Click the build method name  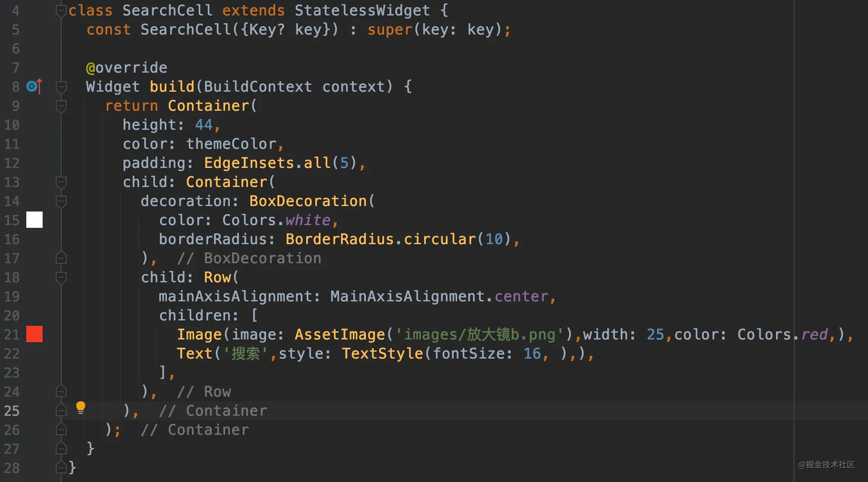(x=172, y=87)
